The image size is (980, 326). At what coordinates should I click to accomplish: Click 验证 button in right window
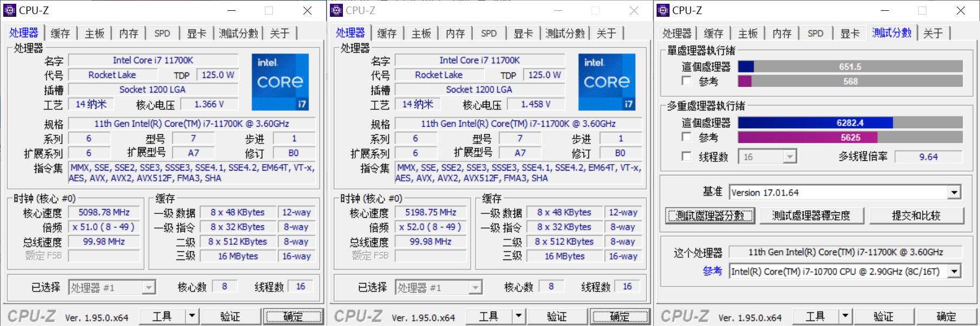click(884, 316)
